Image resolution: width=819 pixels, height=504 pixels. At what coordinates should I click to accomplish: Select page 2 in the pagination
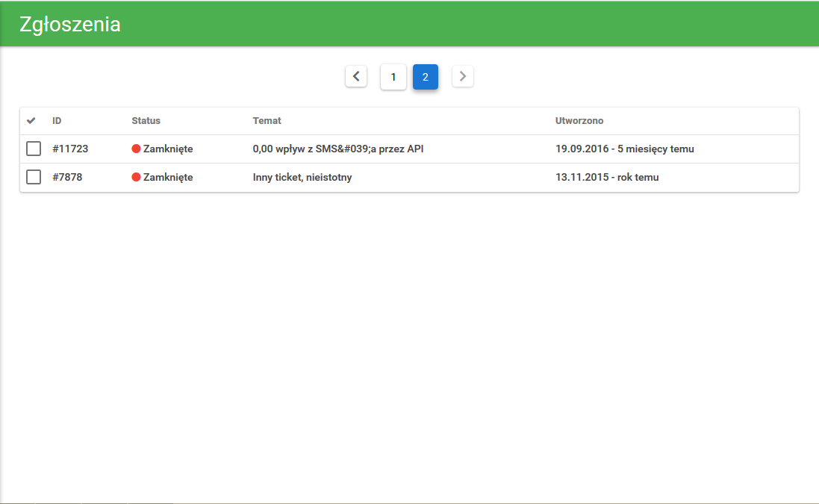coord(426,77)
